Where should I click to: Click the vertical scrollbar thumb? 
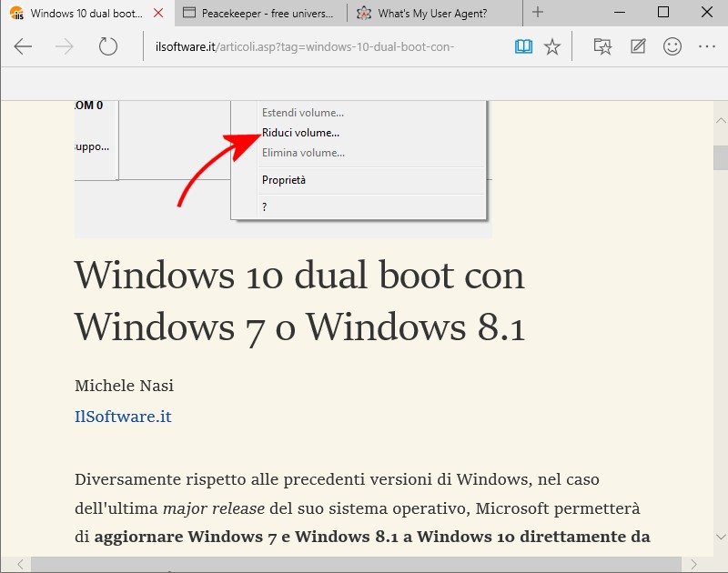point(721,157)
